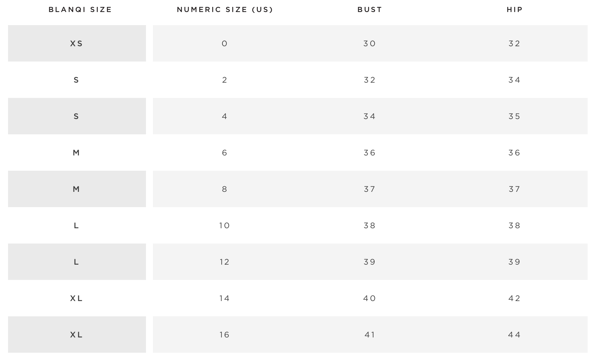Click the hip value 35
This screenshot has width=600, height=364.
514,116
